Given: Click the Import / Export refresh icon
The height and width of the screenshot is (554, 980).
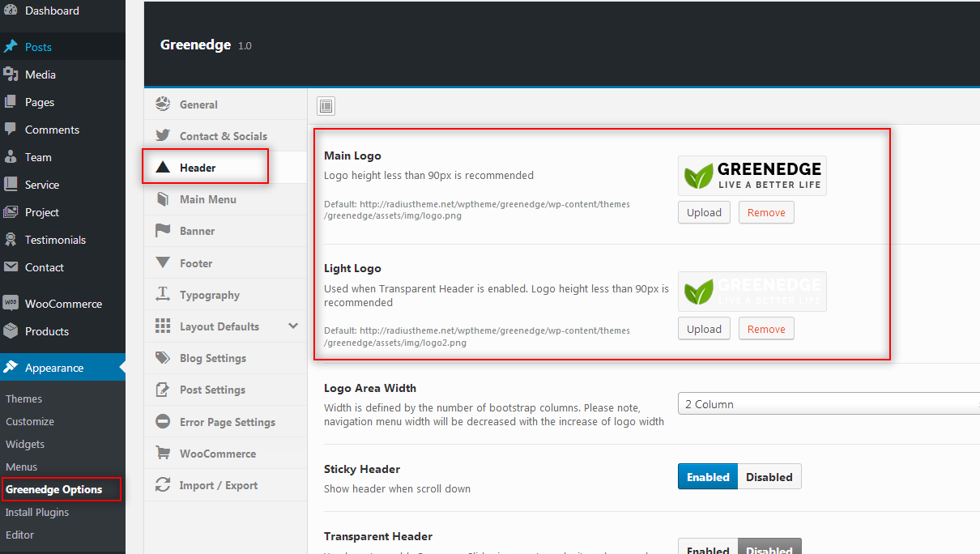Looking at the screenshot, I should pyautogui.click(x=163, y=485).
